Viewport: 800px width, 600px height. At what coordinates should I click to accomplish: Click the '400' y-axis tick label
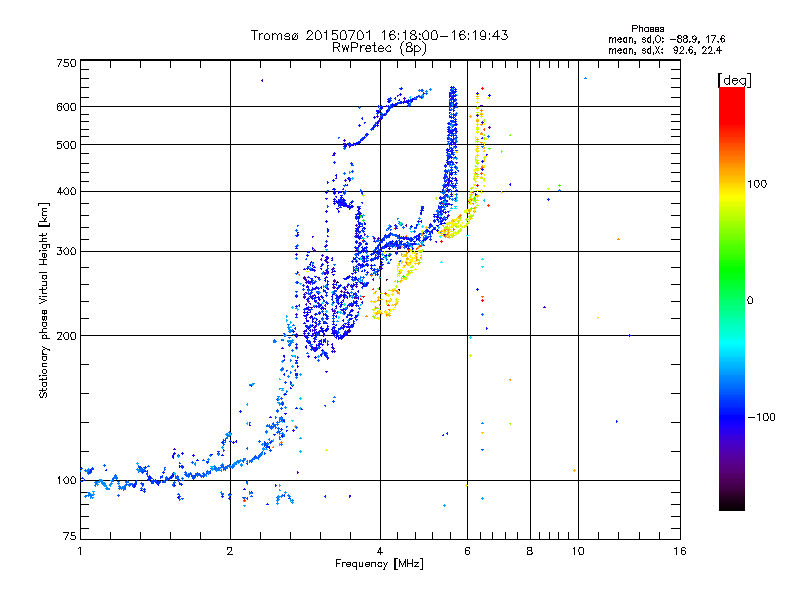point(66,192)
